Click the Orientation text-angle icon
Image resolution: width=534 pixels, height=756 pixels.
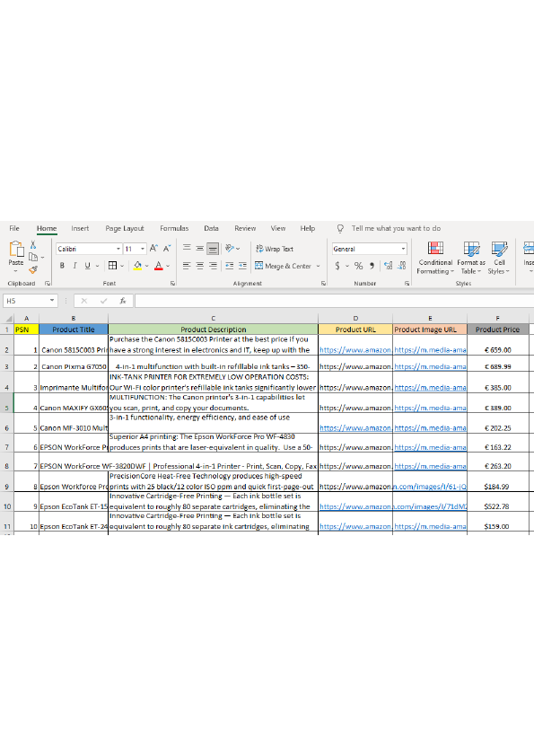[230, 249]
